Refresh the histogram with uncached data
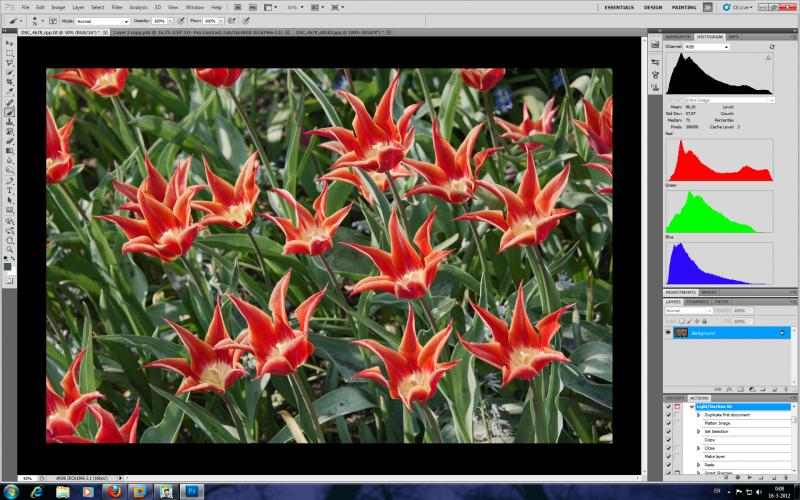The width and height of the screenshot is (800, 500). click(x=771, y=46)
